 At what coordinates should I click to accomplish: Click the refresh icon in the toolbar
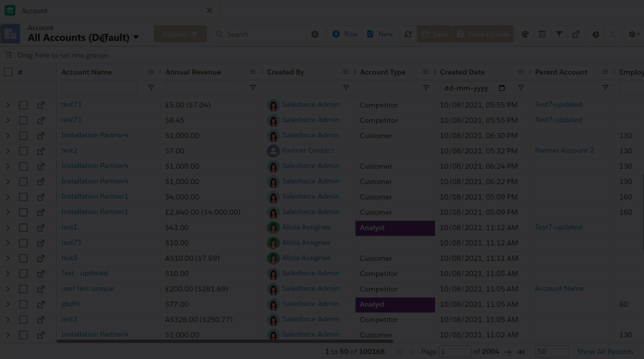(x=408, y=34)
